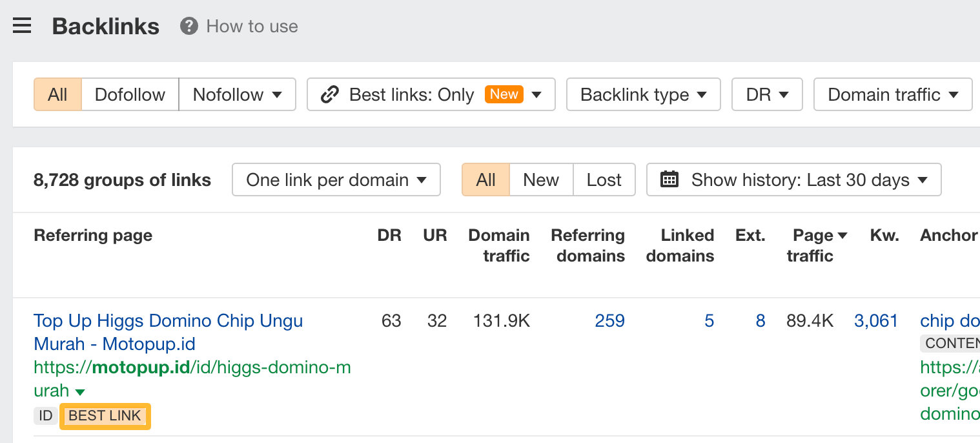
Task: Expand the motopup.id URL disclosure triangle
Action: [x=81, y=391]
